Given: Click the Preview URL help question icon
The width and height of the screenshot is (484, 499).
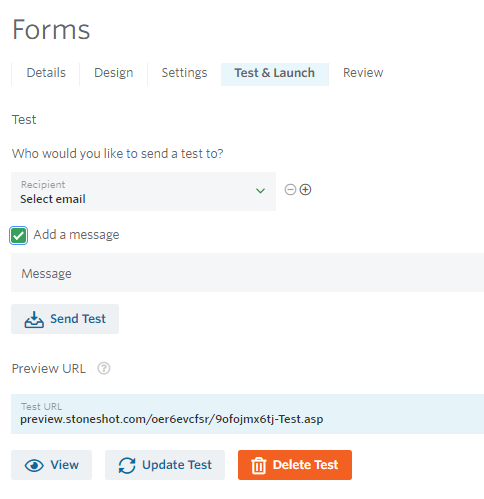Looking at the screenshot, I should (104, 368).
